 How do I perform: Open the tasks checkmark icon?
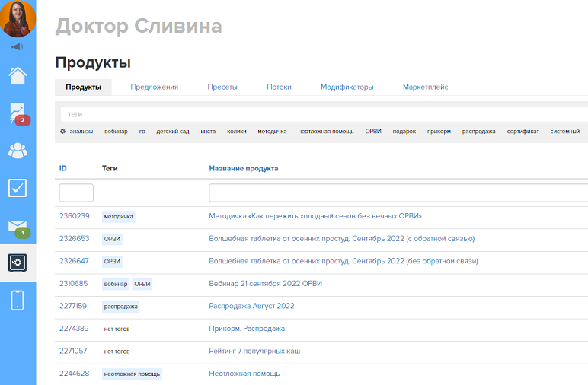pos(18,187)
